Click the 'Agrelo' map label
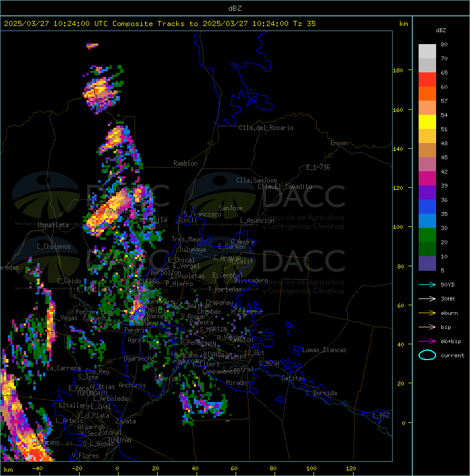 click(138, 340)
